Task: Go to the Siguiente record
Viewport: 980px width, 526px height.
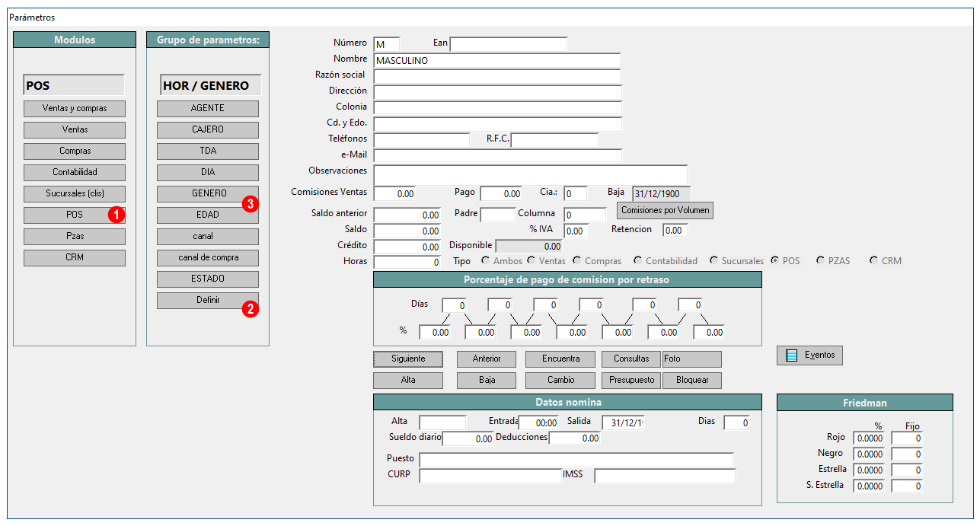Action: click(408, 359)
